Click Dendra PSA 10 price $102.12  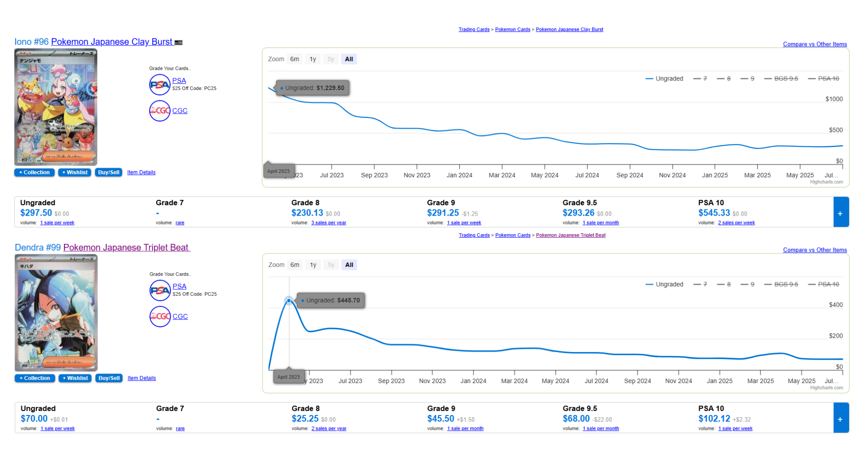[714, 419]
